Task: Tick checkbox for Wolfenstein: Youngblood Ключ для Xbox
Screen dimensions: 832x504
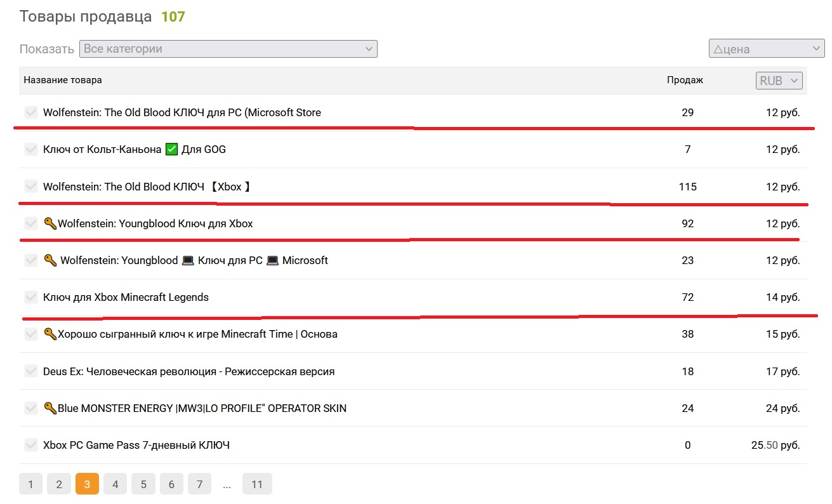Action: pos(31,223)
